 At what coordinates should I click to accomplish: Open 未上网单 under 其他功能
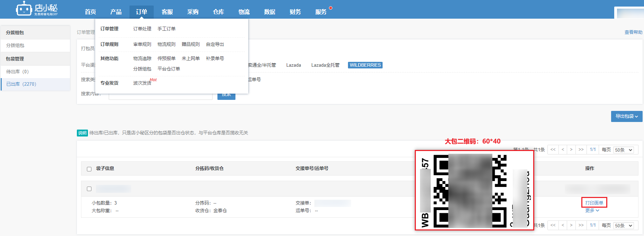(x=191, y=58)
